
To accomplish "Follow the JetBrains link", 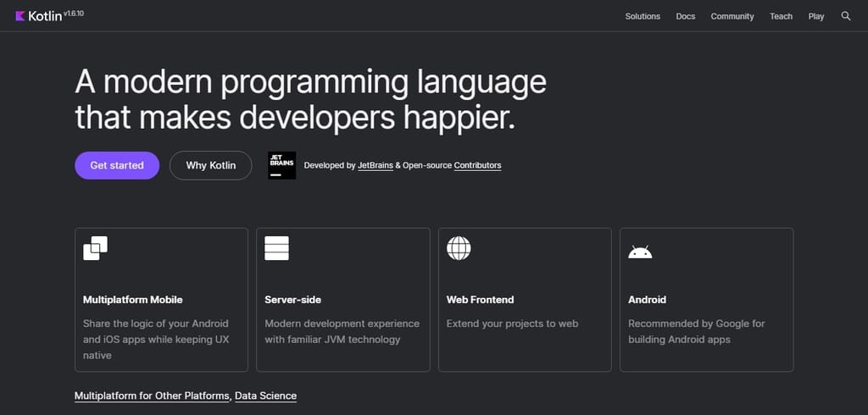I will pos(376,165).
